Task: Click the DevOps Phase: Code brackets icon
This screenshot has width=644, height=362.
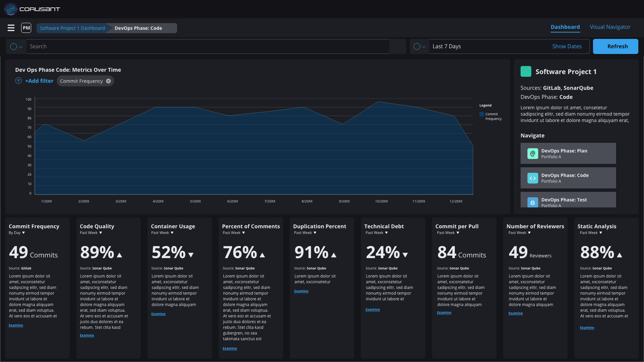Action: click(x=533, y=178)
